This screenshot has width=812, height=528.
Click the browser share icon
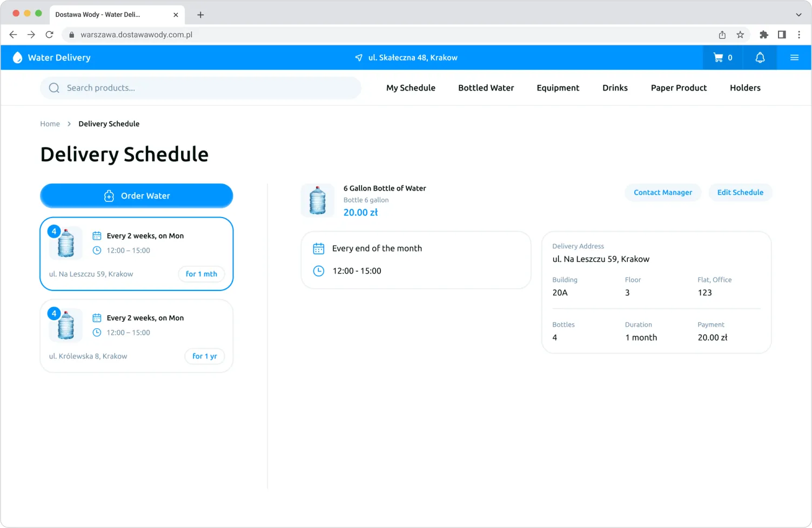pos(722,35)
